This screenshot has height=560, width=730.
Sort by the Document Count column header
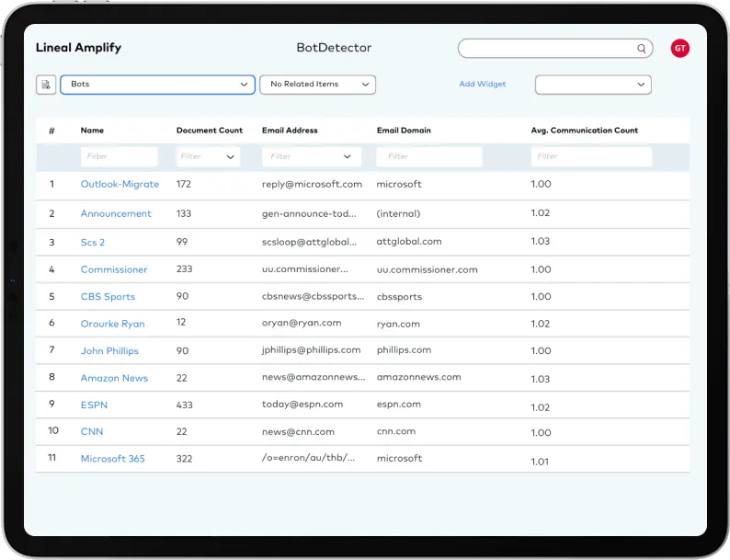point(210,131)
